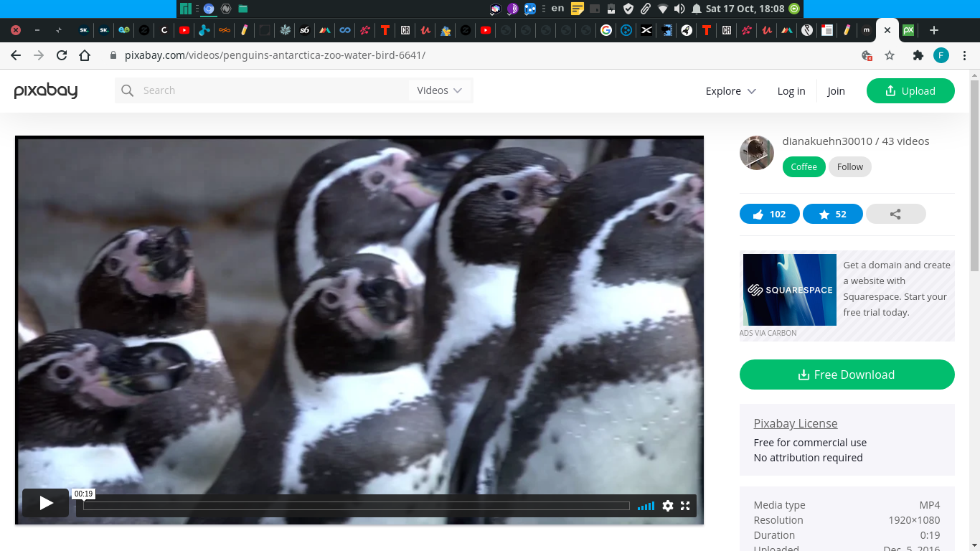
Task: Follow dianakuehn30010
Action: [x=850, y=166]
